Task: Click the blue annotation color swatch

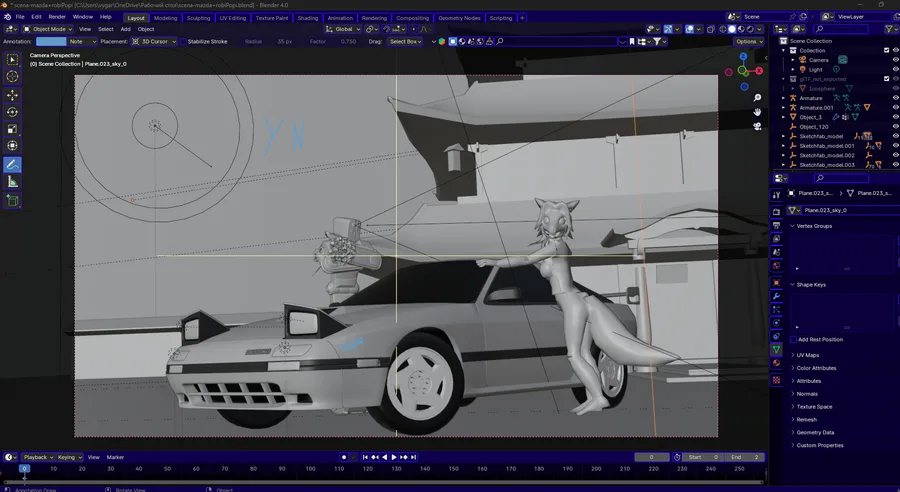Action: (x=51, y=41)
